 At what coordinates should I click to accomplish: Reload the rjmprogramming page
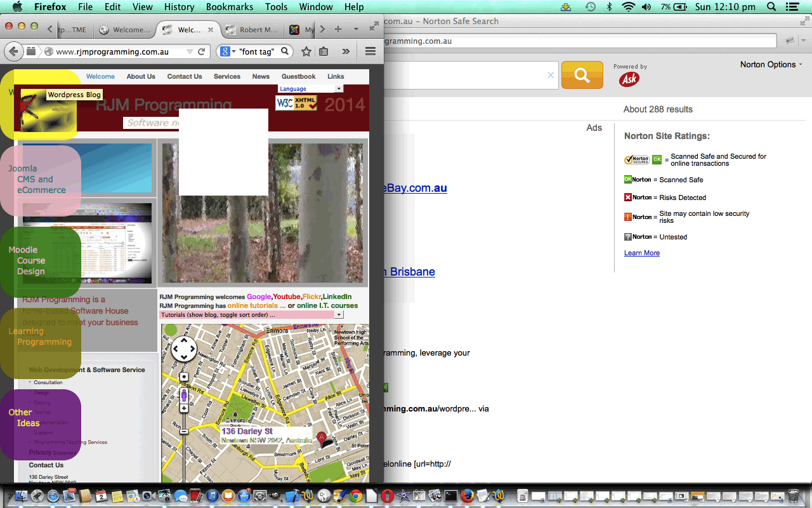pyautogui.click(x=202, y=51)
